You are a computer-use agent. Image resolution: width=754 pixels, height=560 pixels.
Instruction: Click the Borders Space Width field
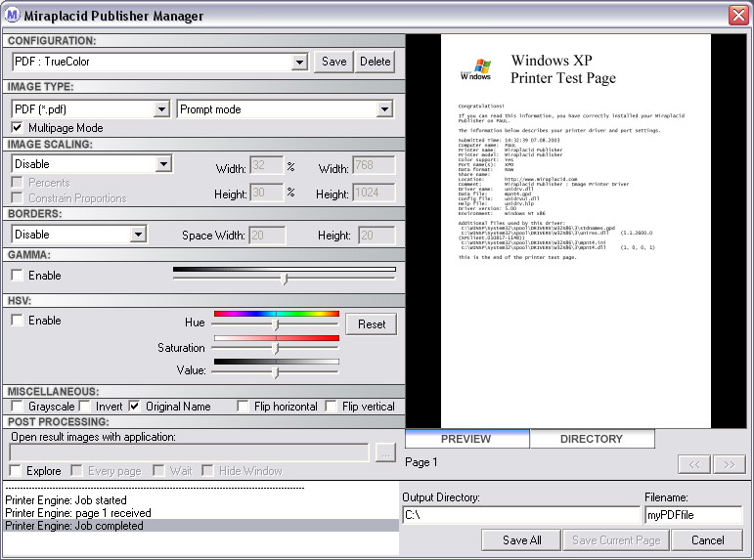267,236
